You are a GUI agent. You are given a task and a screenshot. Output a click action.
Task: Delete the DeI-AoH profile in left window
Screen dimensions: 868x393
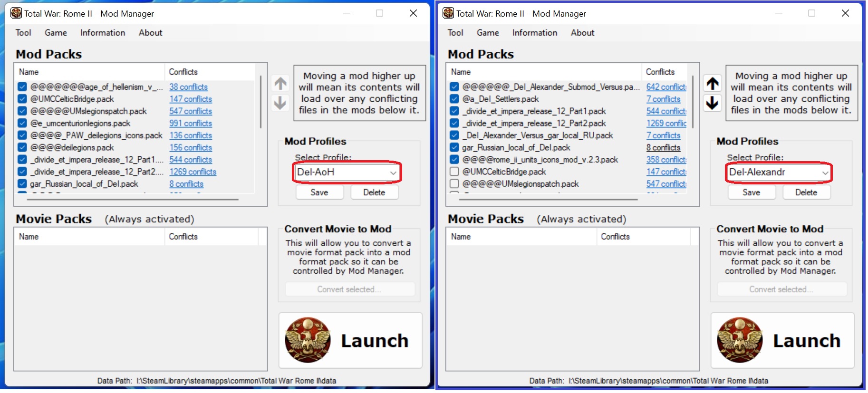[375, 192]
